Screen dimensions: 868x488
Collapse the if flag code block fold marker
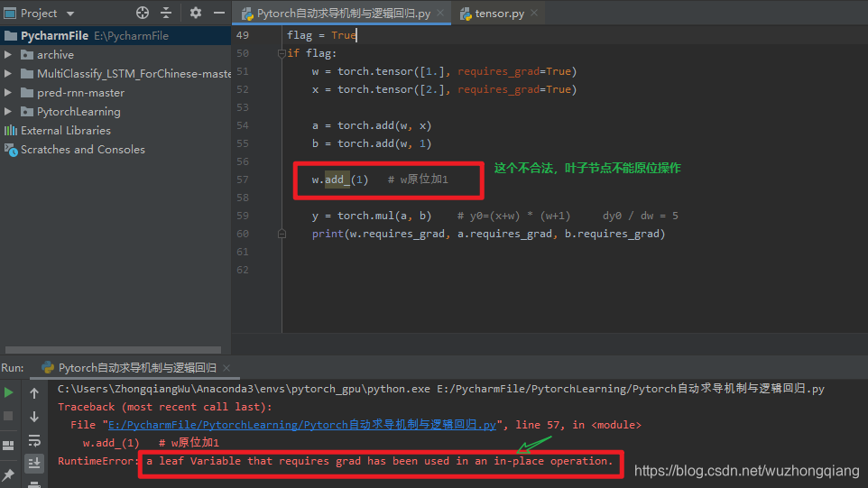click(x=282, y=53)
